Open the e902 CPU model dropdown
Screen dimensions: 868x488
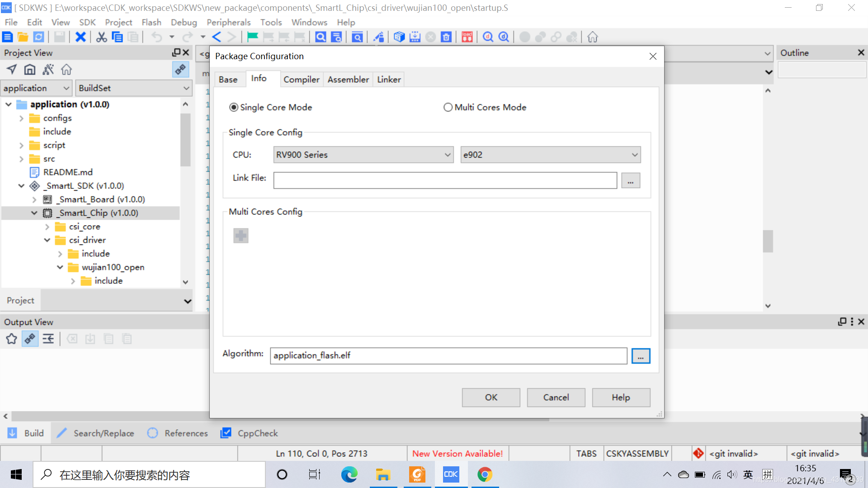coord(550,155)
